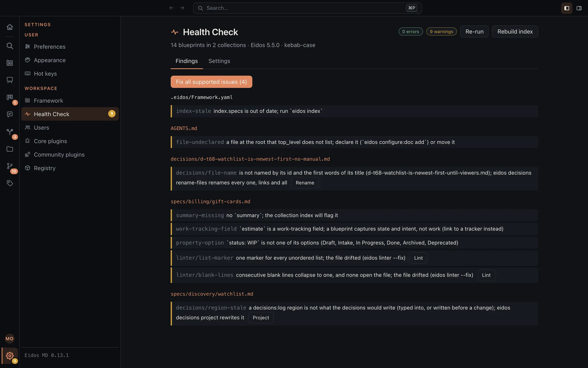The image size is (588, 368).
Task: Open the AGENTS.md file link
Action: pyautogui.click(x=184, y=128)
